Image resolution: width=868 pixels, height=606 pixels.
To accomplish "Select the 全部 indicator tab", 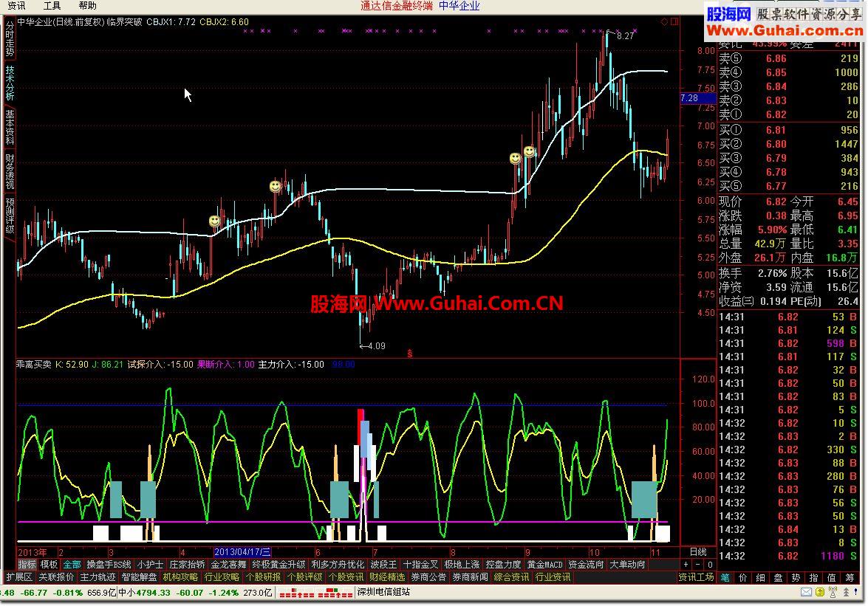I will coord(72,565).
